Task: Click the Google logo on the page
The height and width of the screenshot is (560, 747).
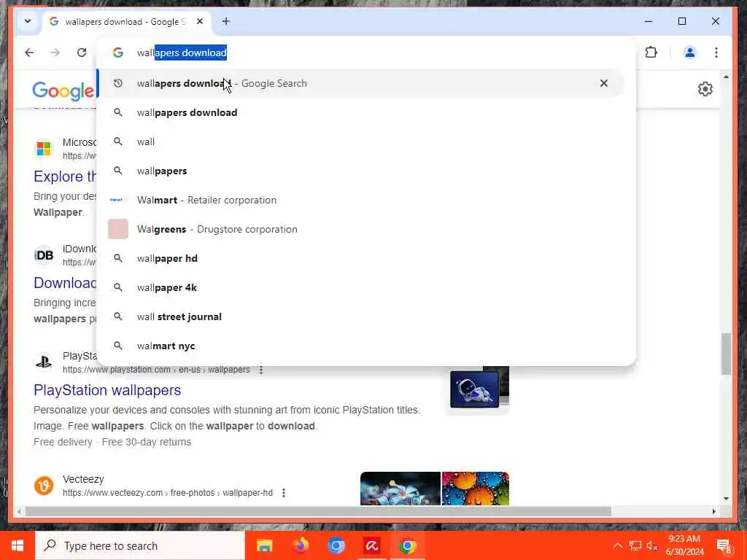Action: 63,90
